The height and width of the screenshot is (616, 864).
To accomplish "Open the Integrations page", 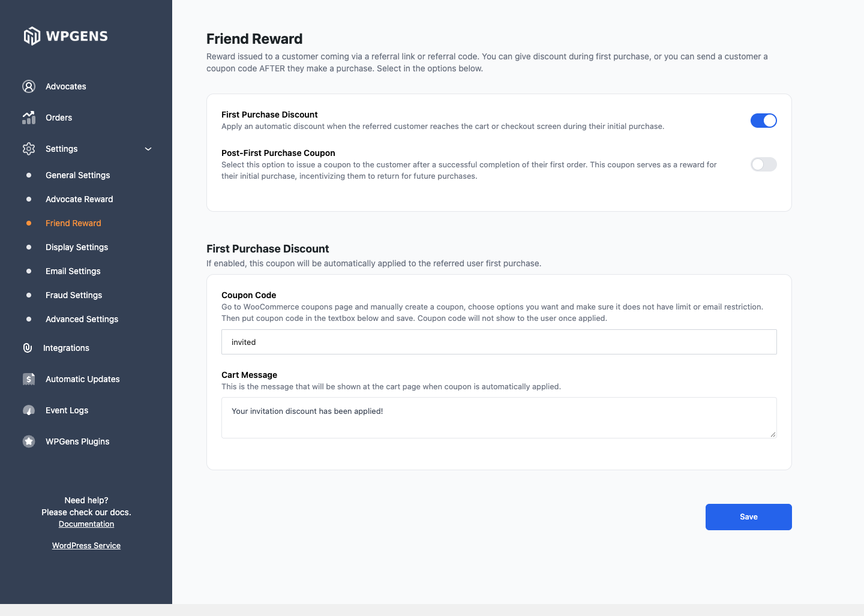I will 66,348.
